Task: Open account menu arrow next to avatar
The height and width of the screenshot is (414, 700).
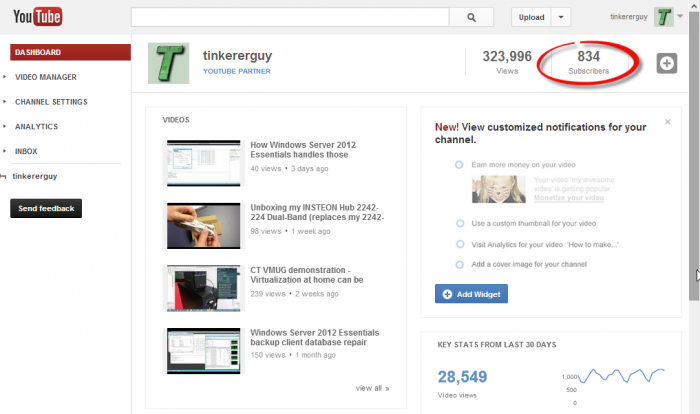Action: pos(680,16)
